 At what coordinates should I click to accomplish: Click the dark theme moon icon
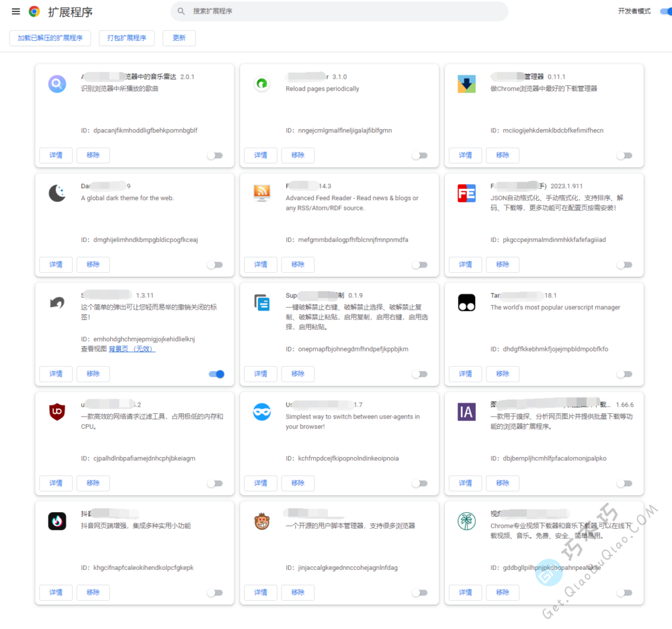57,193
